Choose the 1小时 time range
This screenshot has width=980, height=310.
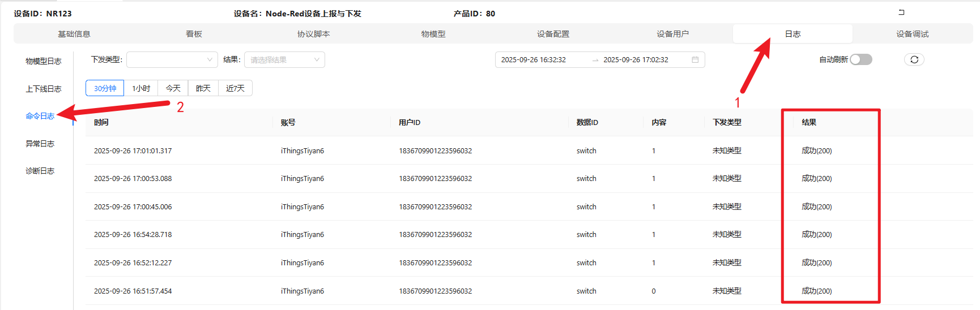coord(141,88)
